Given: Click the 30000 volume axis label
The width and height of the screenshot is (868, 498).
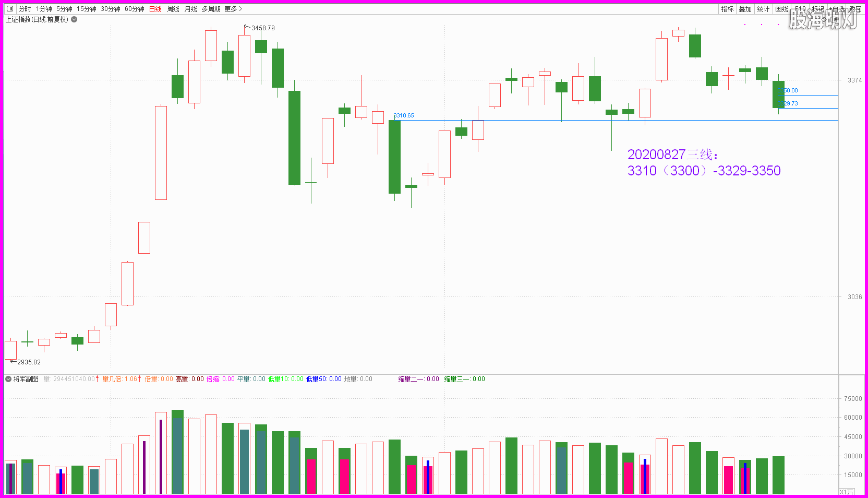Looking at the screenshot, I should click(853, 456).
